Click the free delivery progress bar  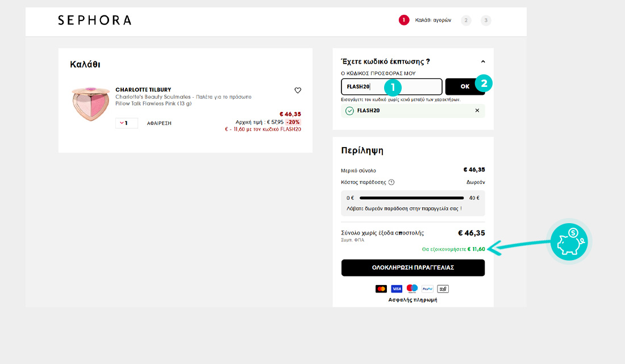tap(413, 198)
